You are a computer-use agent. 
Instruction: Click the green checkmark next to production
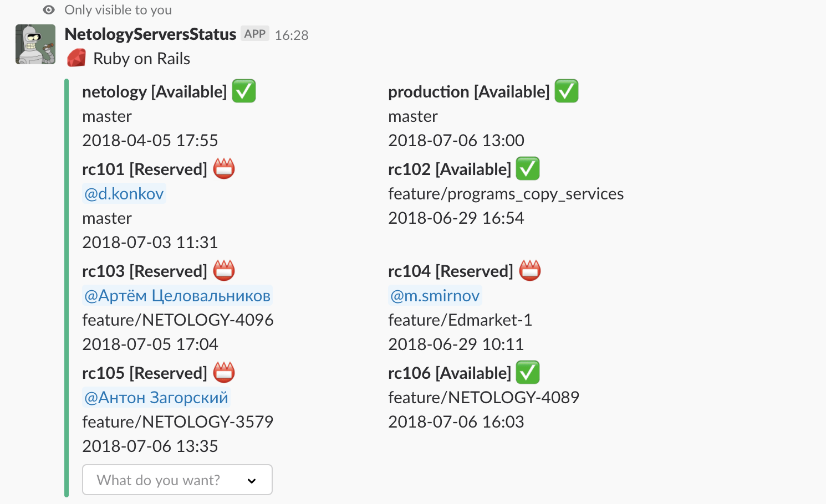567,91
